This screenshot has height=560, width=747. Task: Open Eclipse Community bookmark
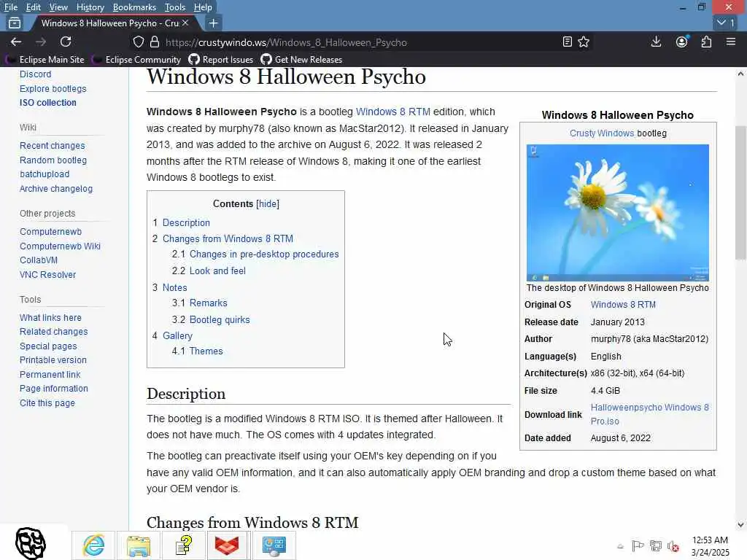point(137,60)
